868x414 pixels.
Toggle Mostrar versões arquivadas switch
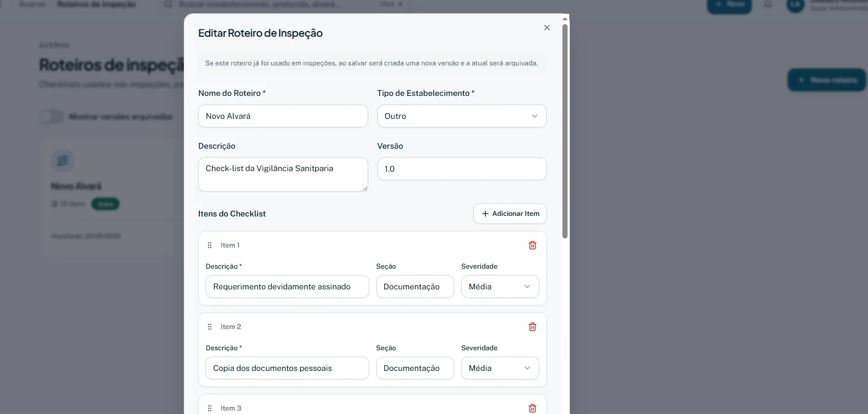[52, 117]
